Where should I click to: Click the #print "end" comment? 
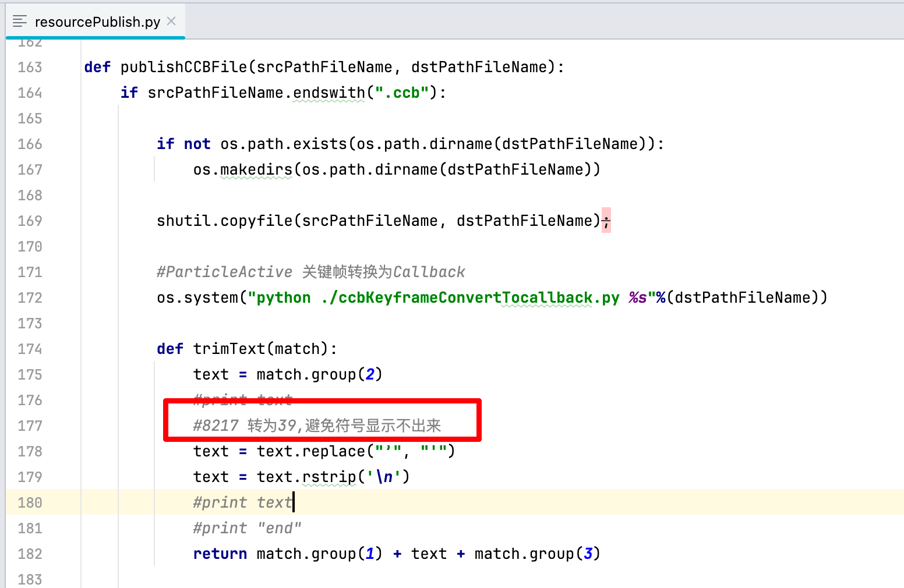[247, 529]
